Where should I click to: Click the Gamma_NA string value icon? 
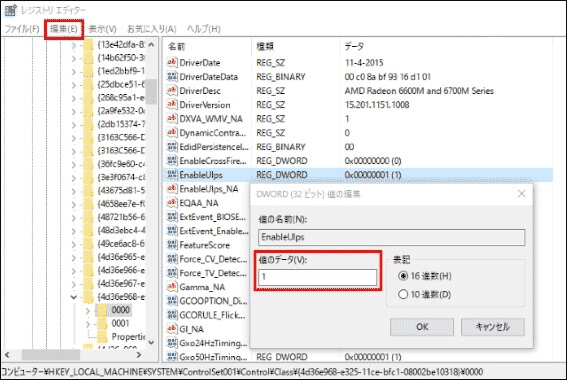(x=172, y=287)
